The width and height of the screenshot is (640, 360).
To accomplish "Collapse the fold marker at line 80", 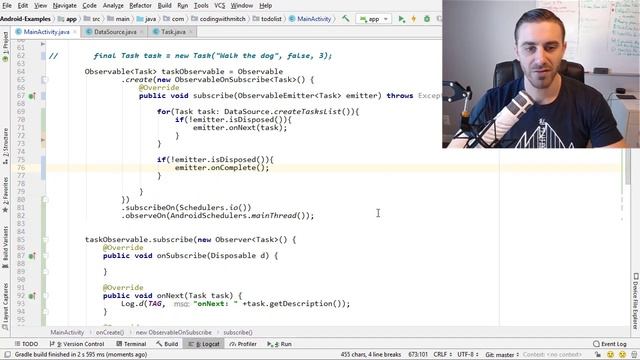I will (45, 200).
